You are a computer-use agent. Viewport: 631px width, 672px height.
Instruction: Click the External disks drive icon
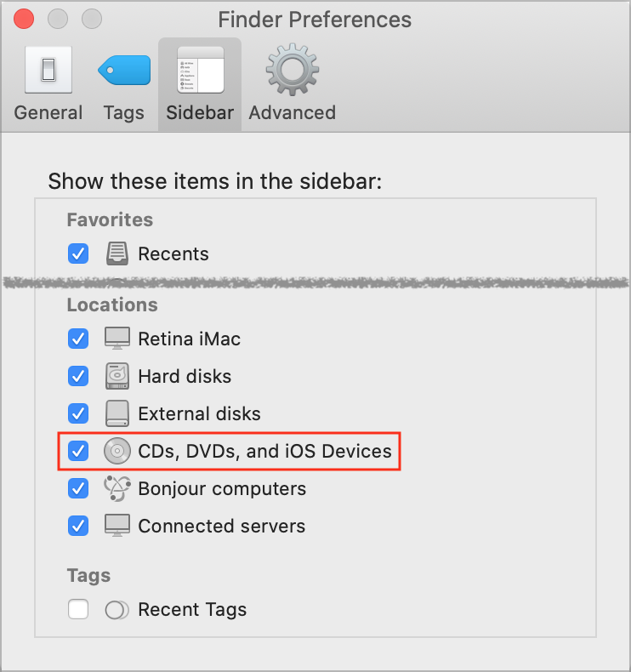click(x=117, y=413)
